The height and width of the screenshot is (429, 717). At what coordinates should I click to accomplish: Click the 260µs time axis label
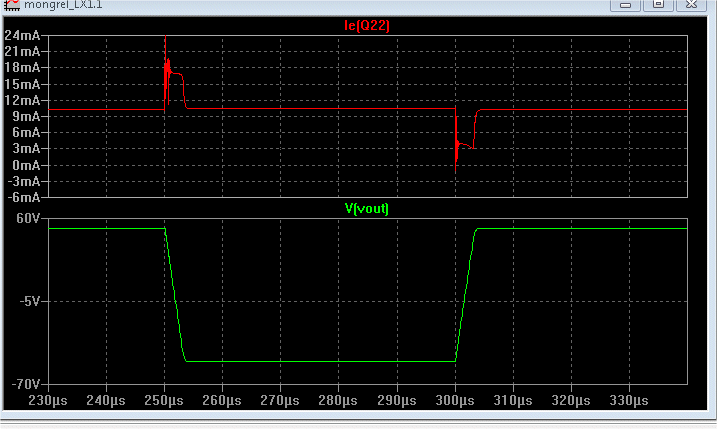[x=222, y=401]
